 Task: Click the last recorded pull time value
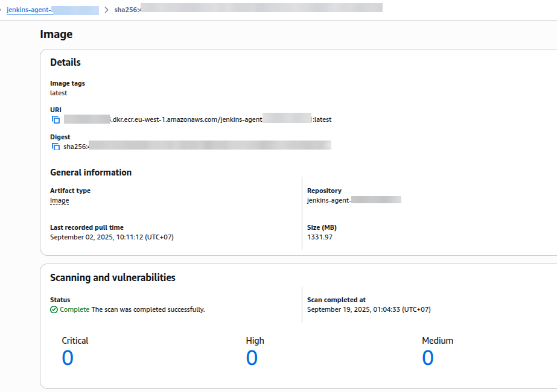click(x=112, y=237)
